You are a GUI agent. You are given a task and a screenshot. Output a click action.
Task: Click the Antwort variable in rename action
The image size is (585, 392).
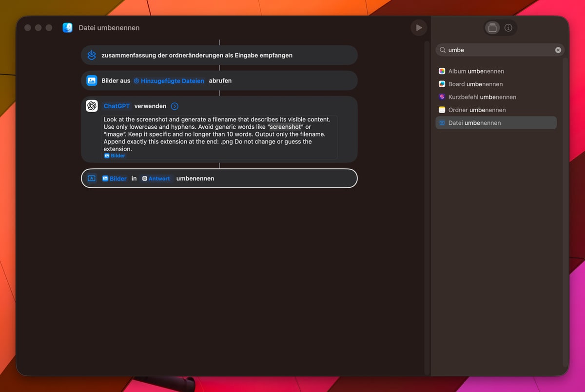point(156,178)
